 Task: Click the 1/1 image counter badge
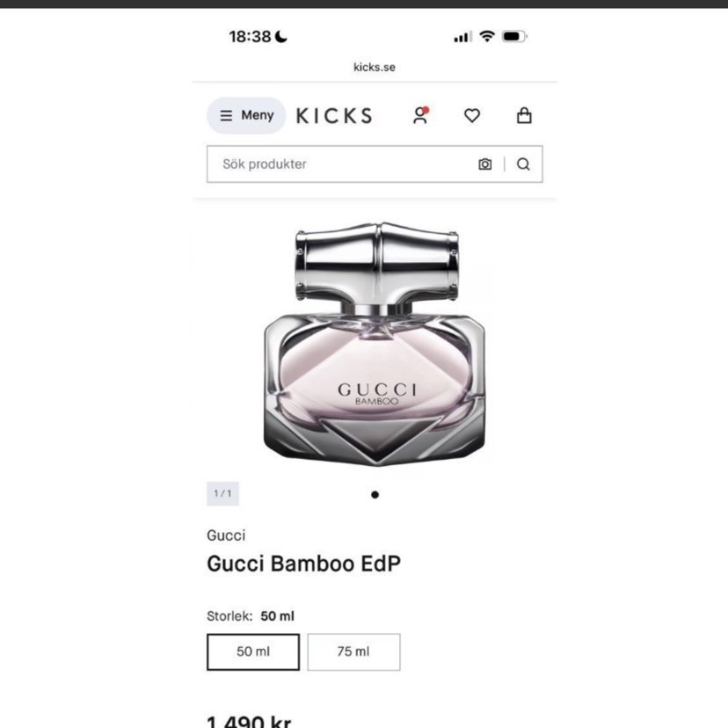222,493
